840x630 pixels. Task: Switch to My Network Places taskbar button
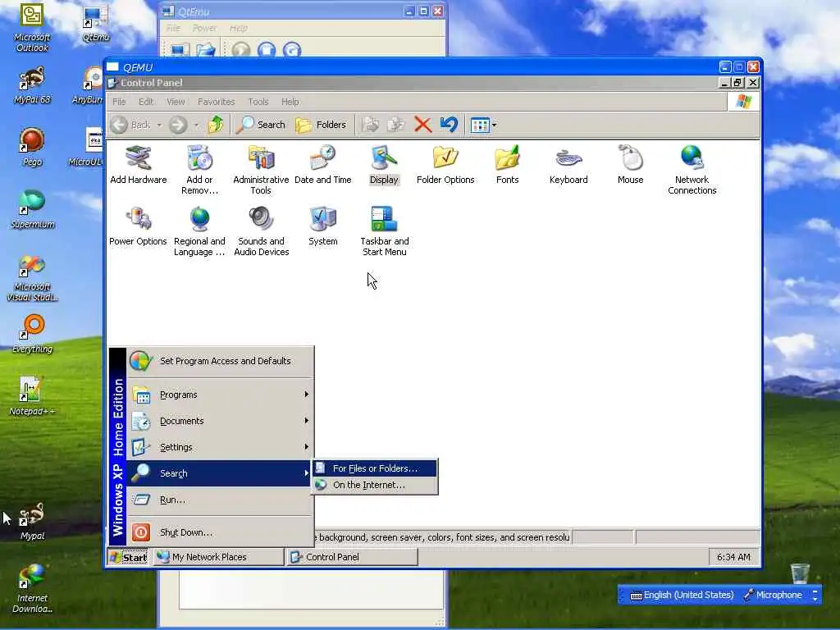[218, 557]
